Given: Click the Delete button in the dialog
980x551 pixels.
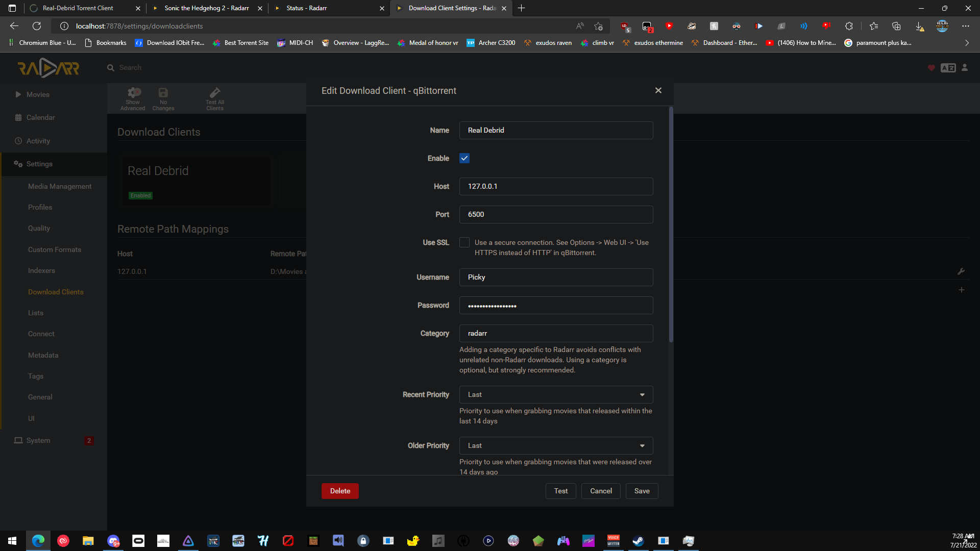Looking at the screenshot, I should tap(339, 490).
